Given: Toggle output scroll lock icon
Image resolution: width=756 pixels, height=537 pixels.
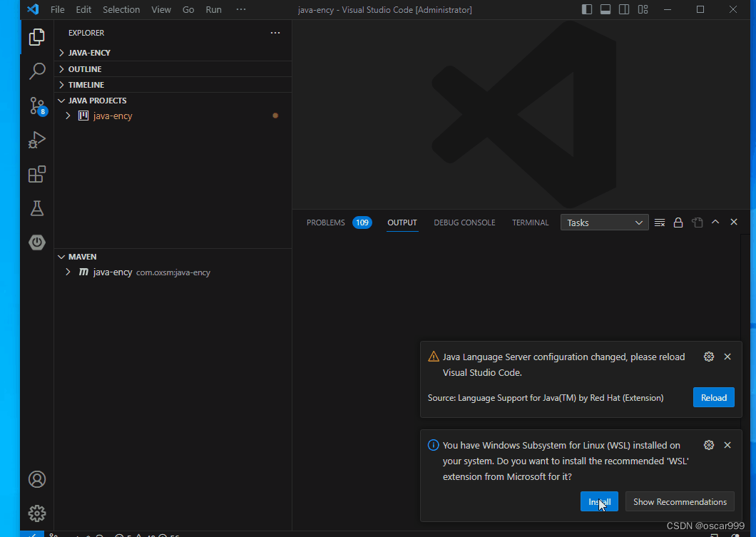Looking at the screenshot, I should point(678,223).
